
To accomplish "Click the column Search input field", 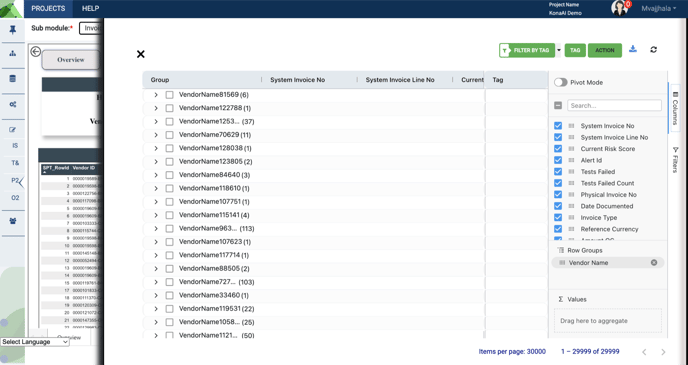I will 614,105.
